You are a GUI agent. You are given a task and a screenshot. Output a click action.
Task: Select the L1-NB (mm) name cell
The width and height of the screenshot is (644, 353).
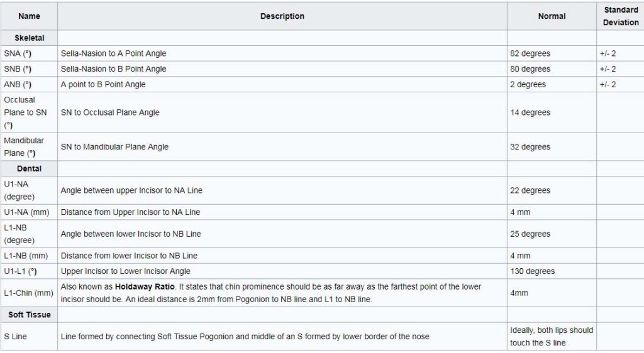[x=26, y=256]
